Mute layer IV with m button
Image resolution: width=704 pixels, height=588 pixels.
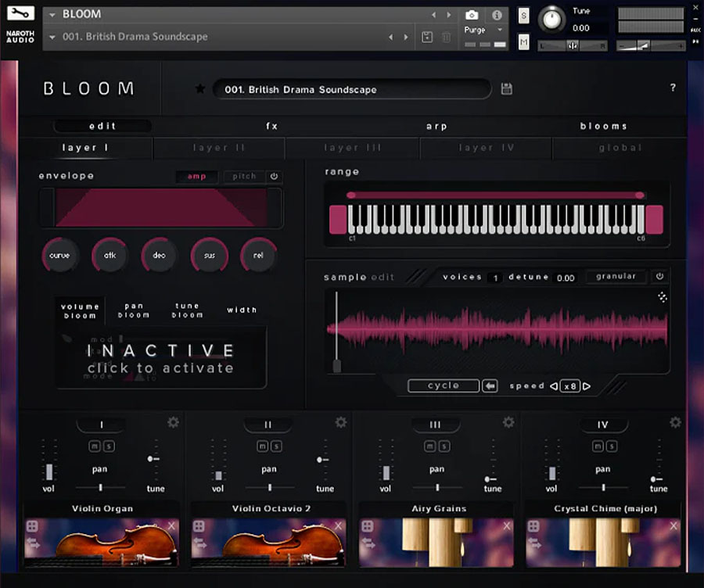click(x=597, y=446)
